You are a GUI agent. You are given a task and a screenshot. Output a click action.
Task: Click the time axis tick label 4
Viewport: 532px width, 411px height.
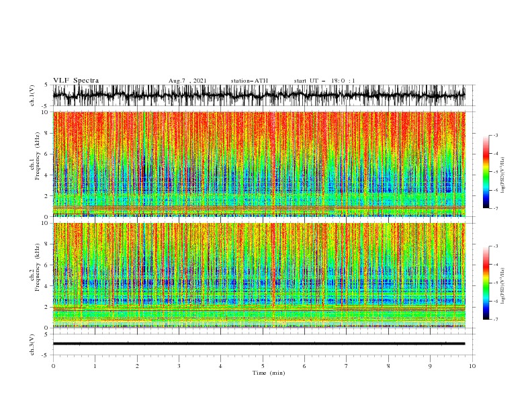(220, 366)
